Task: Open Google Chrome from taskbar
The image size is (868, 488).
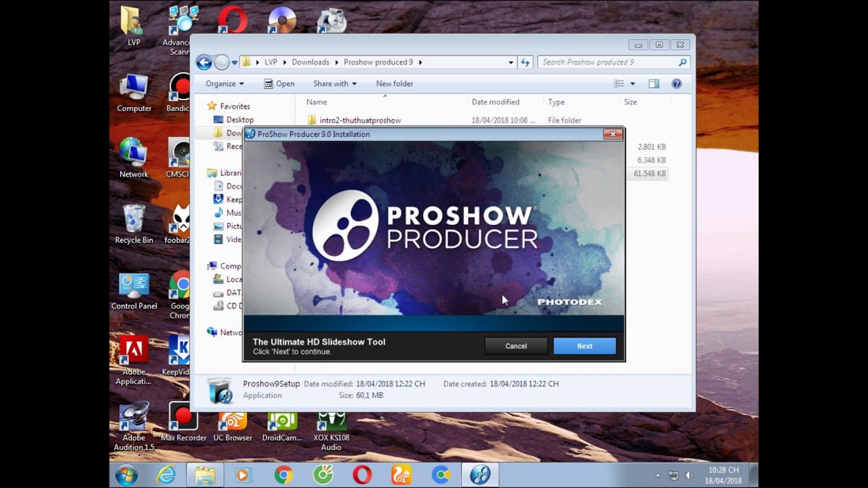Action: tap(283, 475)
